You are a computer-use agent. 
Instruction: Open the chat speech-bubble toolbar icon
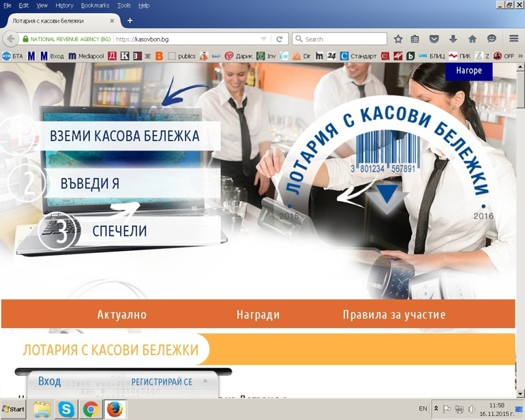[492, 38]
